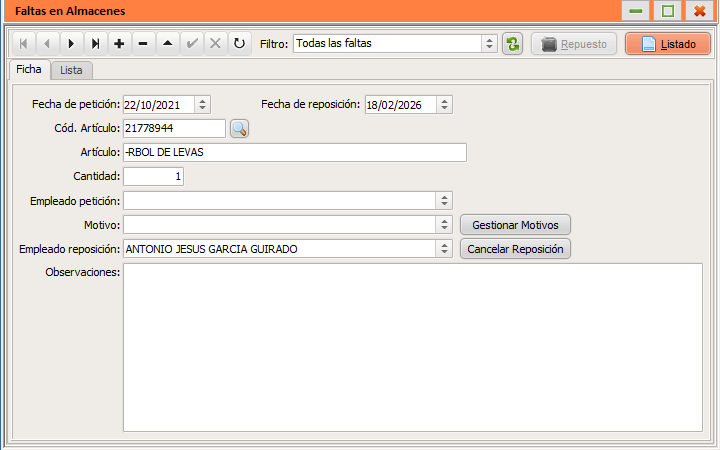This screenshot has width=720, height=450.
Task: Click the Gestionar Motivos button
Action: (515, 225)
